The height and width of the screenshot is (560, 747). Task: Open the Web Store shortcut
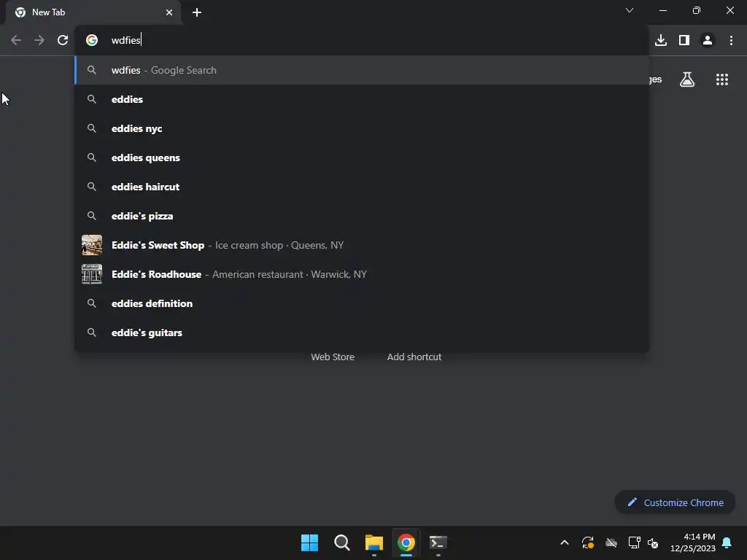click(x=333, y=357)
